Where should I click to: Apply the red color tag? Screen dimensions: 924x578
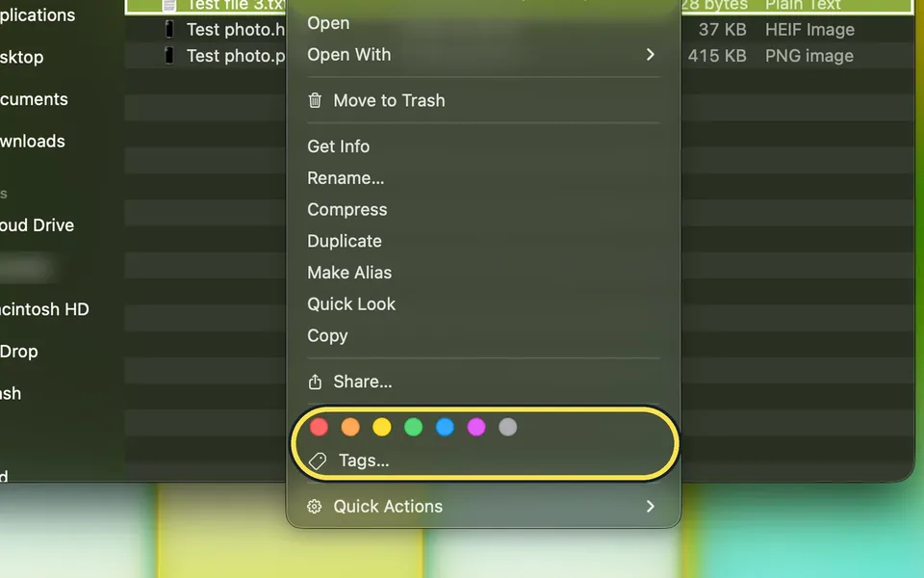pos(319,427)
